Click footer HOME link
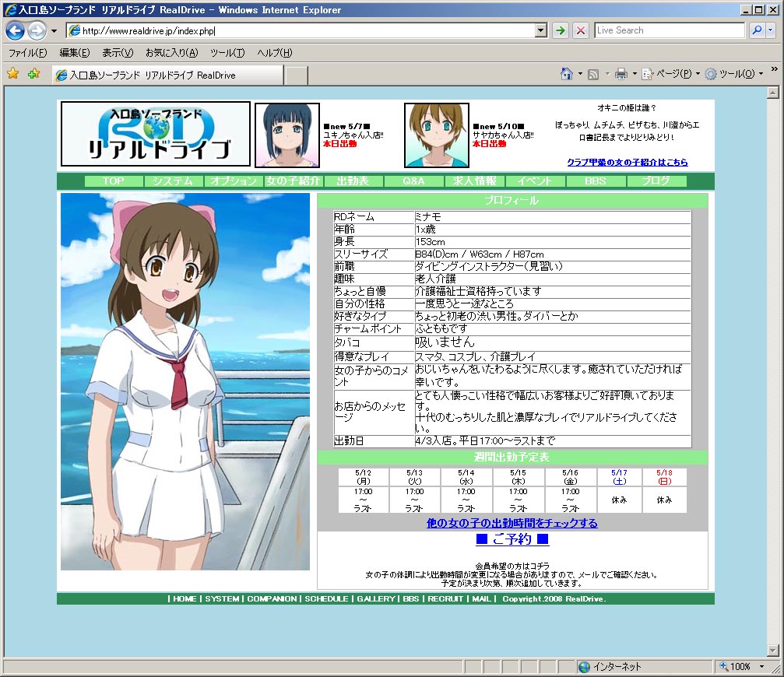 (x=185, y=598)
